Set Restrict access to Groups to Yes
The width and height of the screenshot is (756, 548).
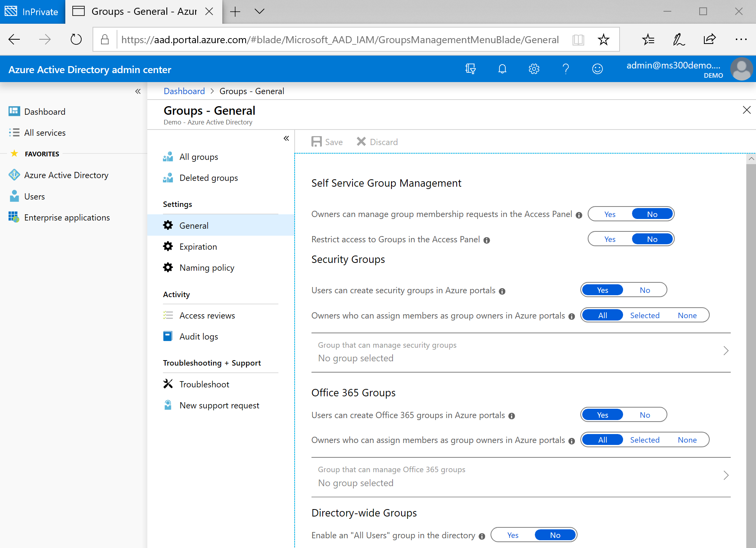(610, 239)
